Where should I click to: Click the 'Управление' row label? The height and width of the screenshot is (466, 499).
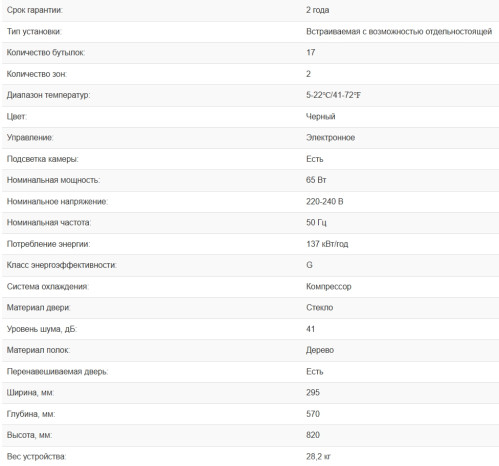pyautogui.click(x=30, y=137)
